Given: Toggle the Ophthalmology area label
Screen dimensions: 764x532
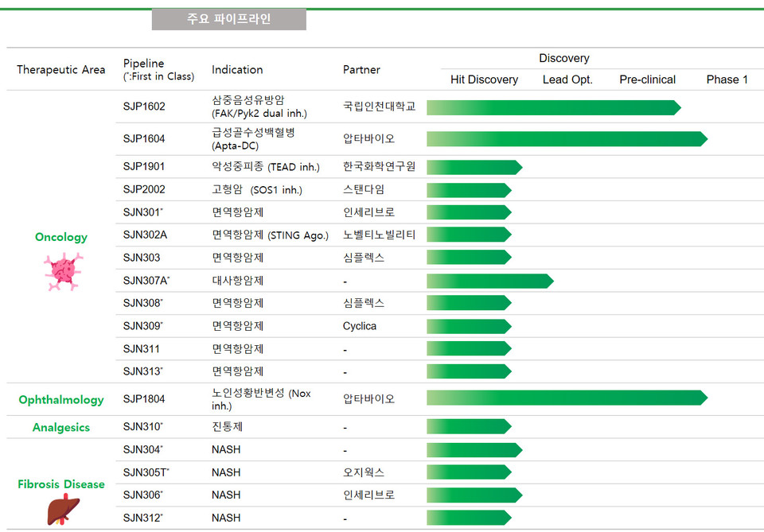Looking at the screenshot, I should (60, 399).
